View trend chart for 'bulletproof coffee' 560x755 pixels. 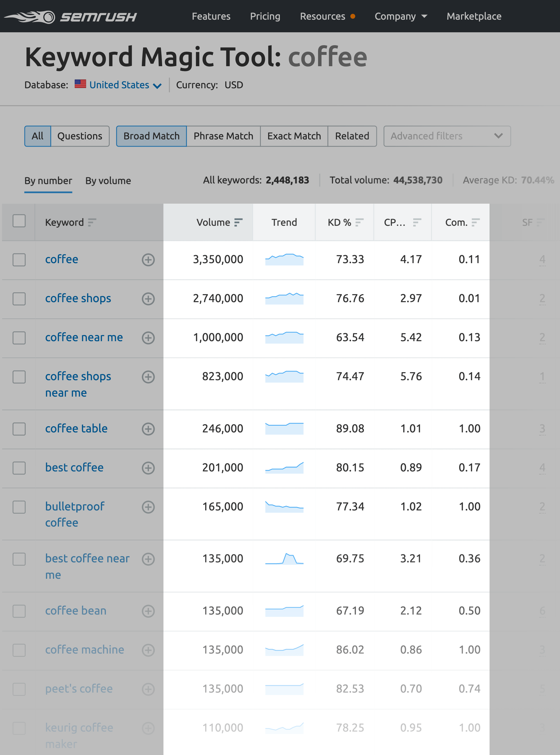click(x=284, y=507)
